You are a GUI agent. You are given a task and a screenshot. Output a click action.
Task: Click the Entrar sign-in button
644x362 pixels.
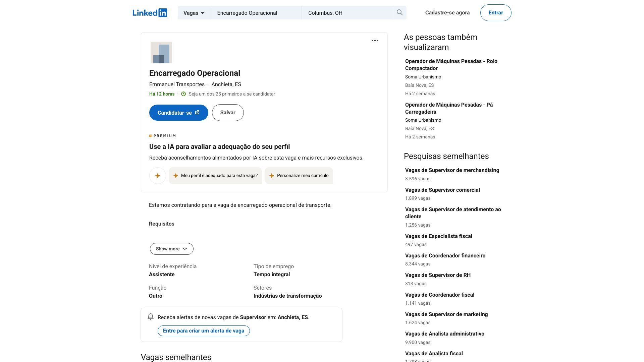(496, 13)
